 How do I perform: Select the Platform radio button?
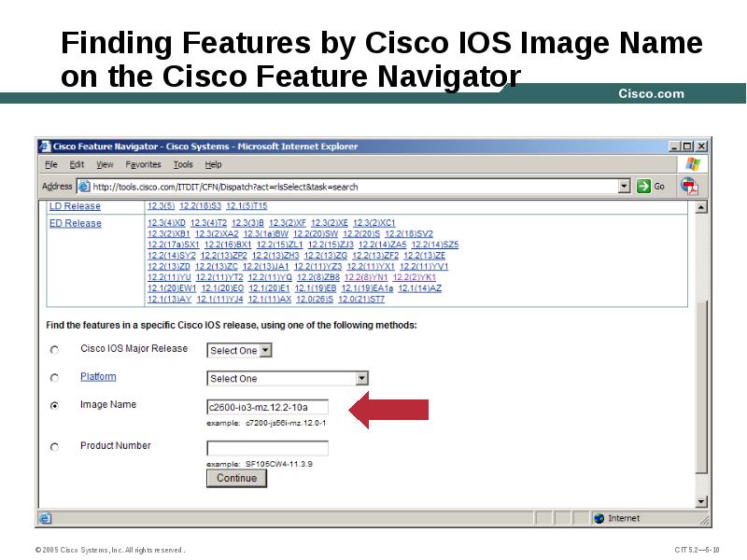coord(54,378)
